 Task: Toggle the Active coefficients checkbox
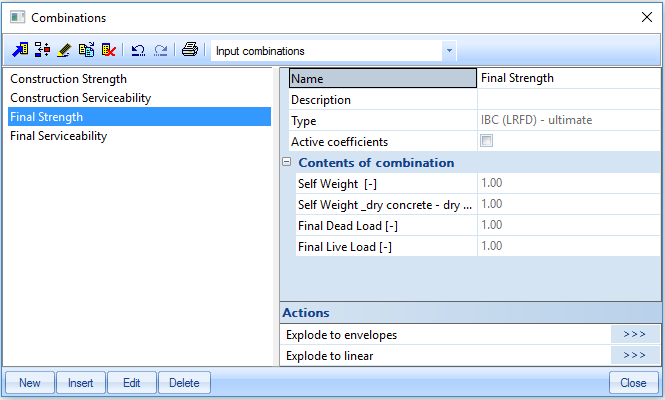pos(487,142)
